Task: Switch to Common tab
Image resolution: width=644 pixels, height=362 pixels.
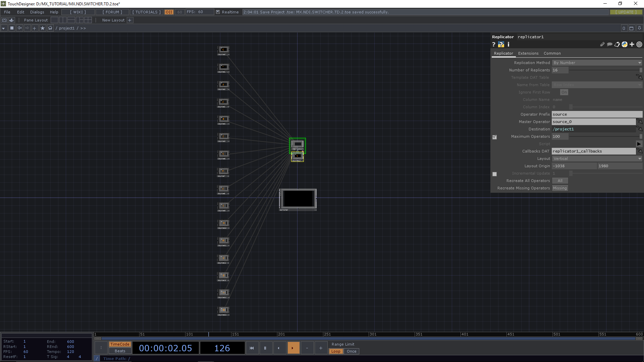Action: (552, 53)
